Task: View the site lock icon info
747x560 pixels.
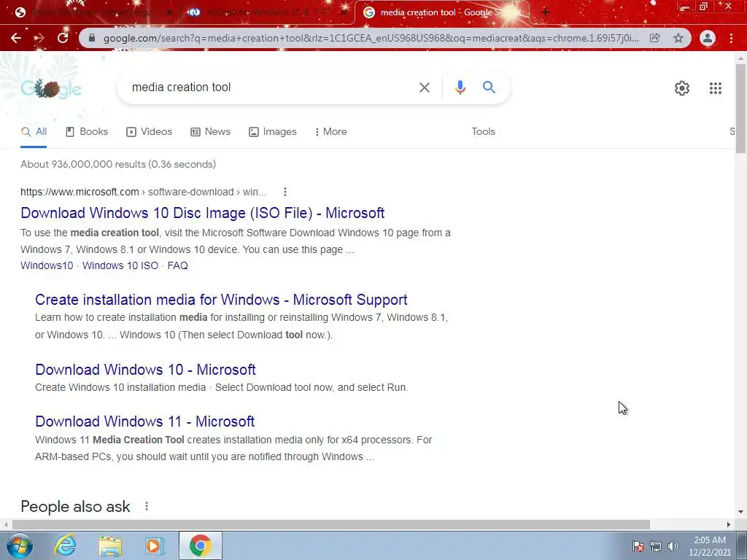Action: pos(93,38)
